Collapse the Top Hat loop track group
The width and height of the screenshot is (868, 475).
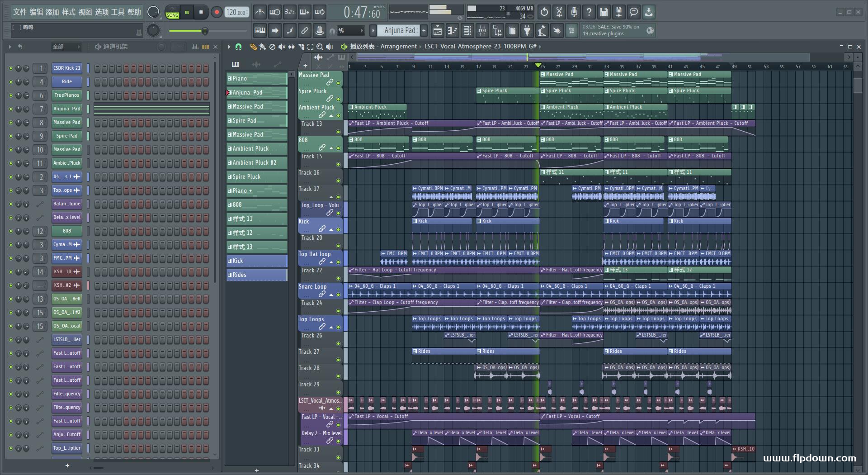[x=331, y=262]
